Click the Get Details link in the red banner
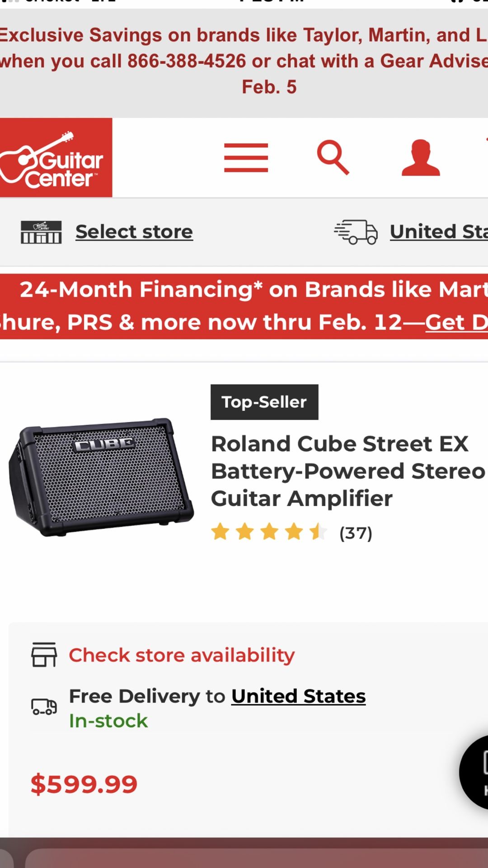The width and height of the screenshot is (488, 868). click(456, 323)
